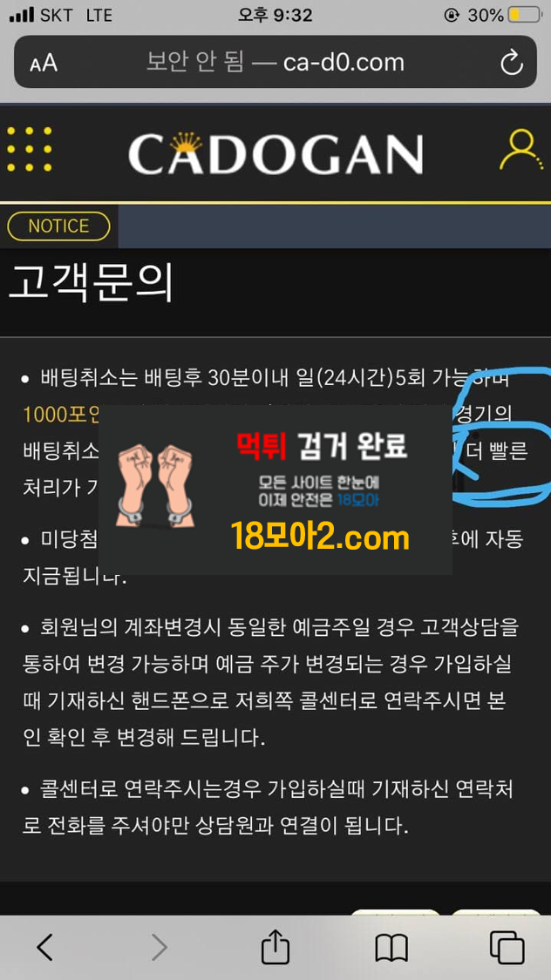
Task: Open the AA reader settings
Action: [x=43, y=63]
